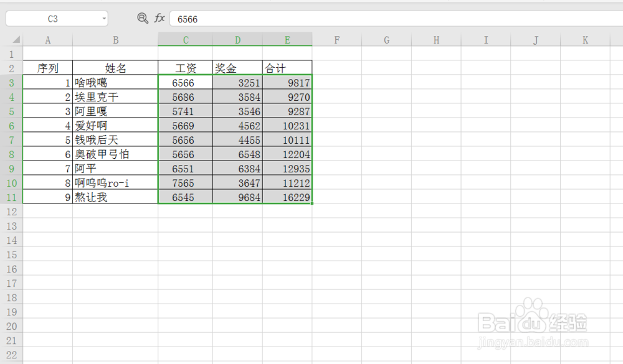Select column B header
This screenshot has width=623, height=364.
115,40
